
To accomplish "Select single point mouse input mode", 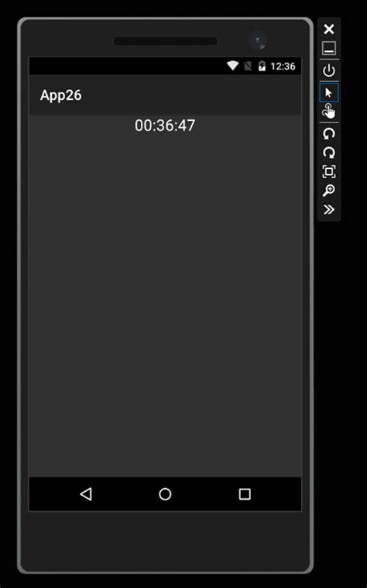I will pos(329,93).
